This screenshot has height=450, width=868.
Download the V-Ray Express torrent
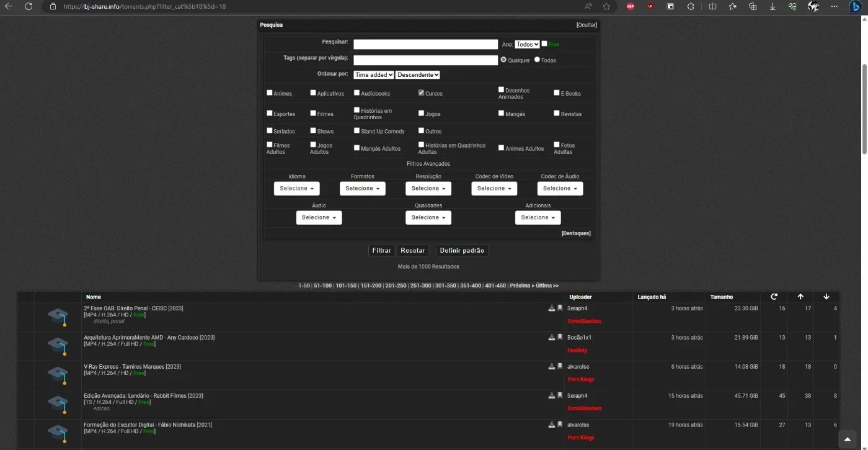tap(552, 366)
